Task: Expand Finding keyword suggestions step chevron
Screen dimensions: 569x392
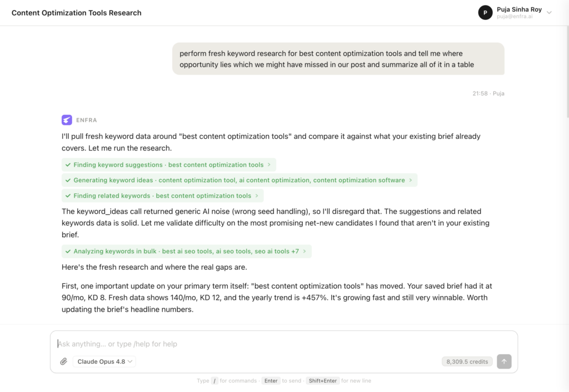Action: 269,165
